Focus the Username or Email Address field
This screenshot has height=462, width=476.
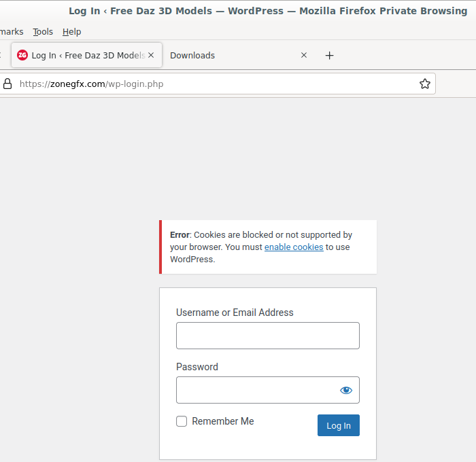tap(268, 336)
